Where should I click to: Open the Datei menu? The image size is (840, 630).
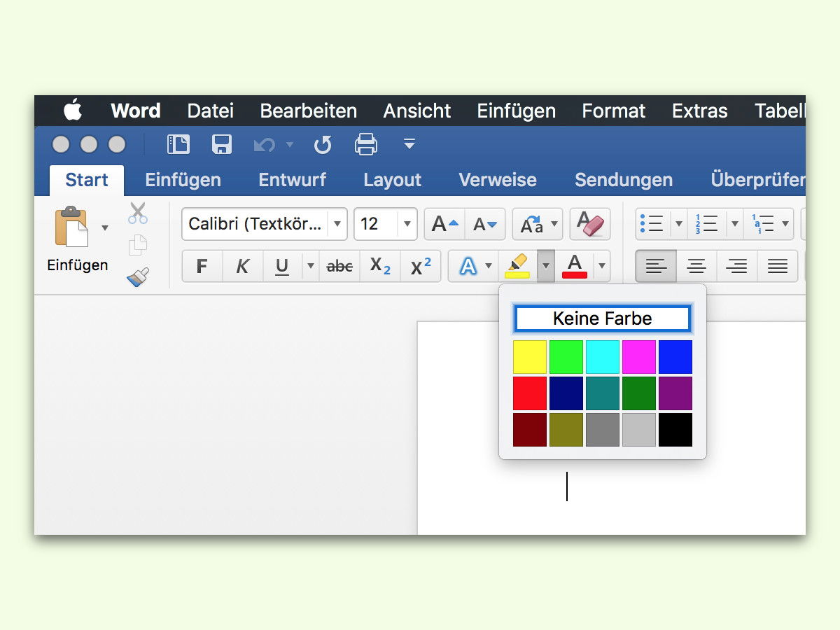coord(211,111)
